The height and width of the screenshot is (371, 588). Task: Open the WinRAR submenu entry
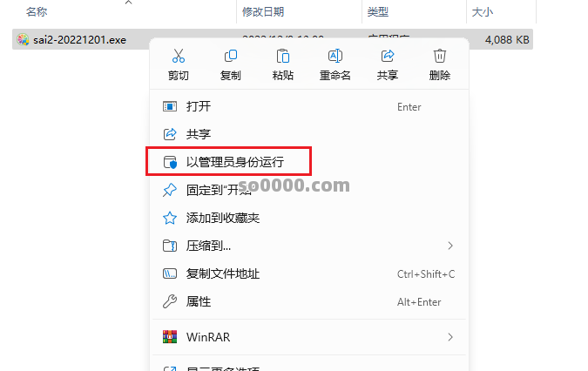309,337
